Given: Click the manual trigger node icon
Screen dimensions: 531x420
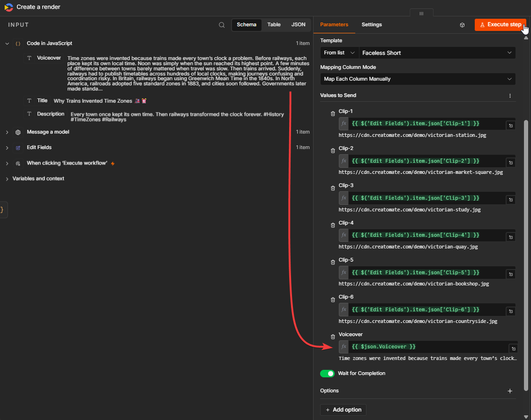Looking at the screenshot, I should tap(18, 163).
